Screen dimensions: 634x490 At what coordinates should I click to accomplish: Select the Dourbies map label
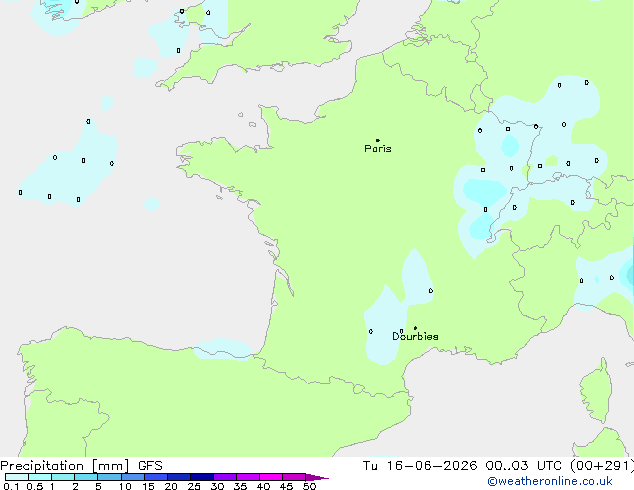(415, 336)
